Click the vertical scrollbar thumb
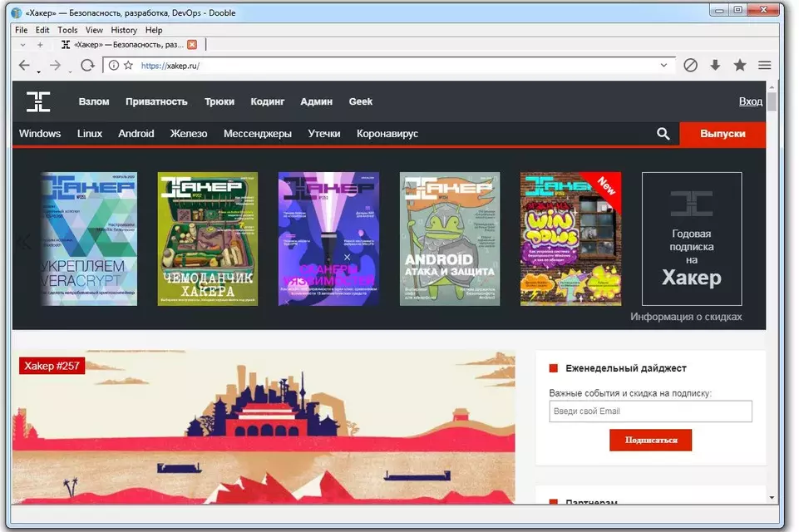This screenshot has height=532, width=799. (x=772, y=101)
